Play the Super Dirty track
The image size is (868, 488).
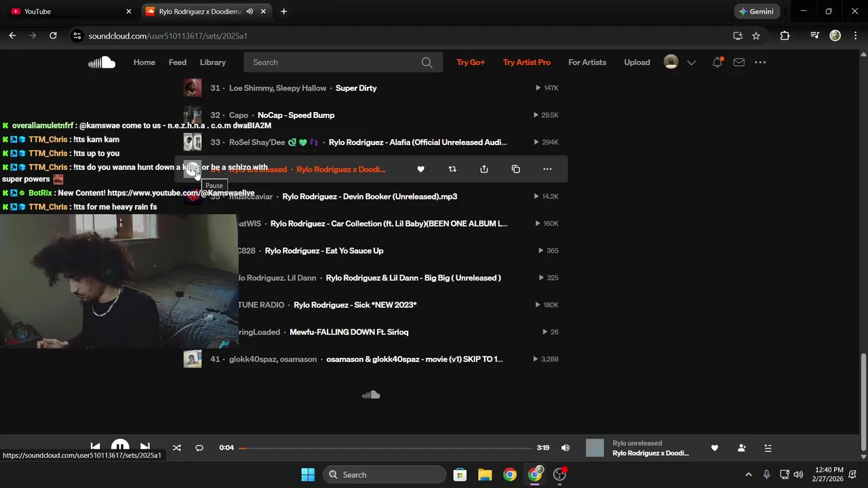pyautogui.click(x=356, y=88)
